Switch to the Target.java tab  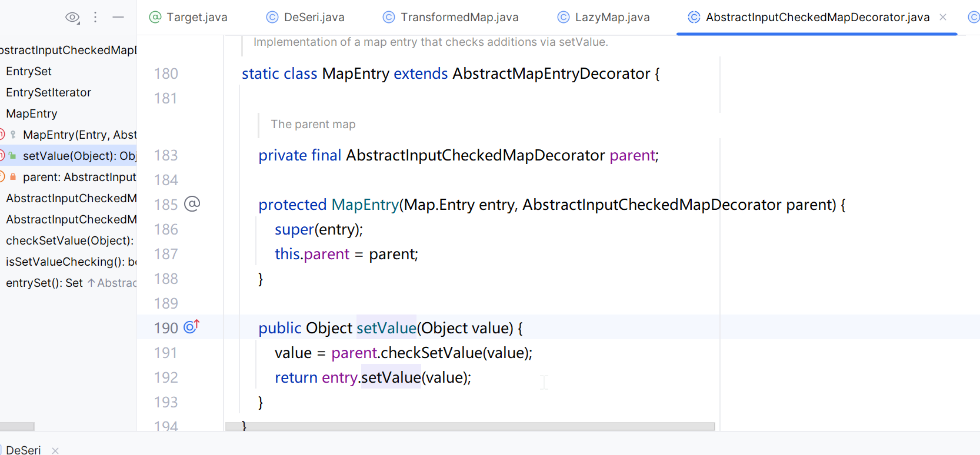point(188,18)
